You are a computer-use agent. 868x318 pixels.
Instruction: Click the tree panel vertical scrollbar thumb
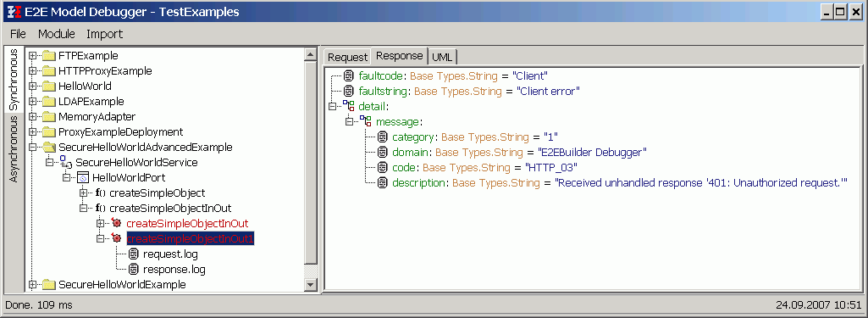pyautogui.click(x=311, y=162)
